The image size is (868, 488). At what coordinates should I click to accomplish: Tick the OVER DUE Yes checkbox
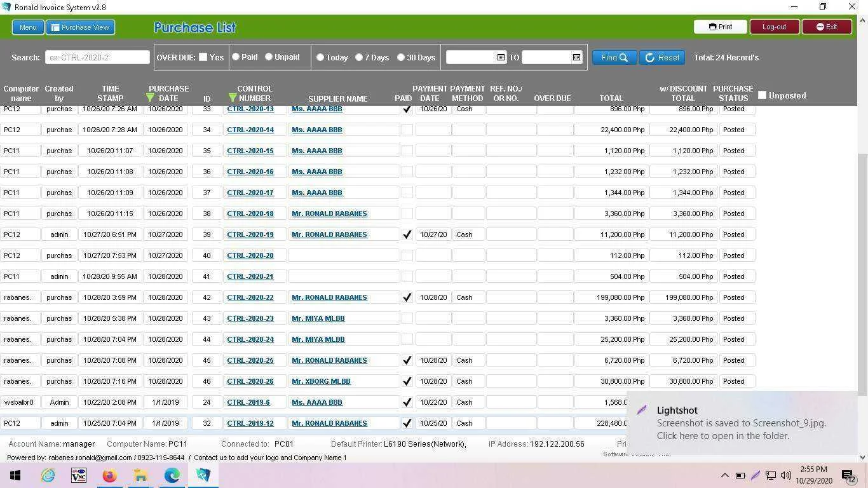[203, 57]
